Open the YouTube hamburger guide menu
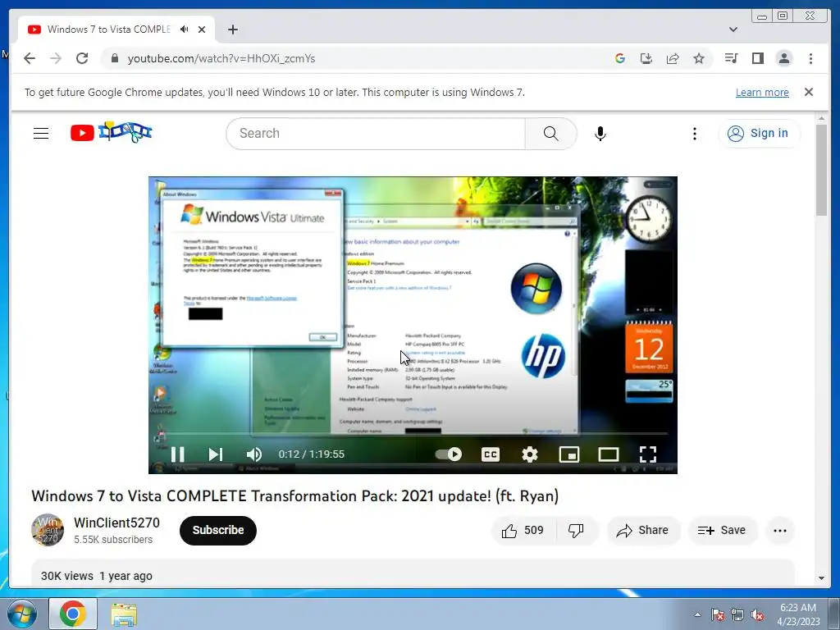 pos(41,134)
